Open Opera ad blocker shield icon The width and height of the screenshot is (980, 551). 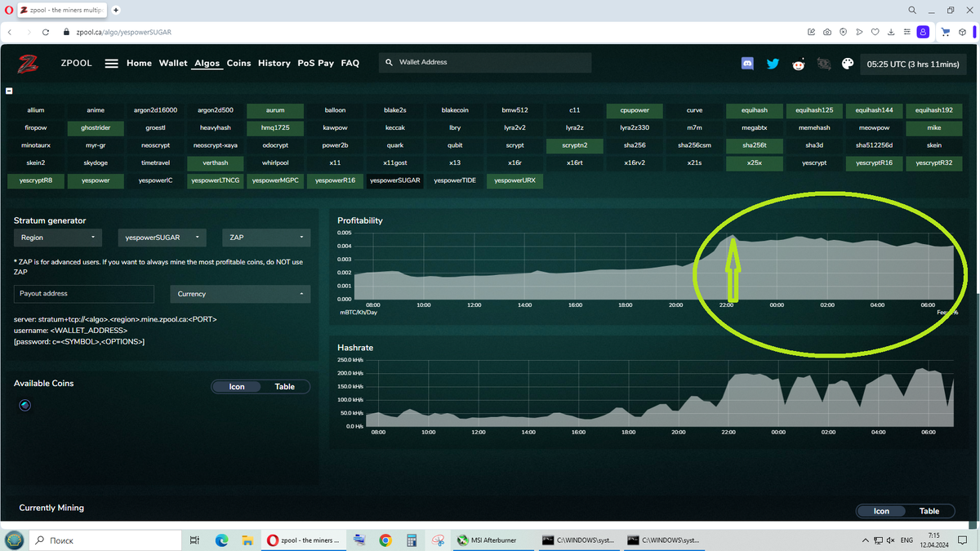(x=843, y=32)
